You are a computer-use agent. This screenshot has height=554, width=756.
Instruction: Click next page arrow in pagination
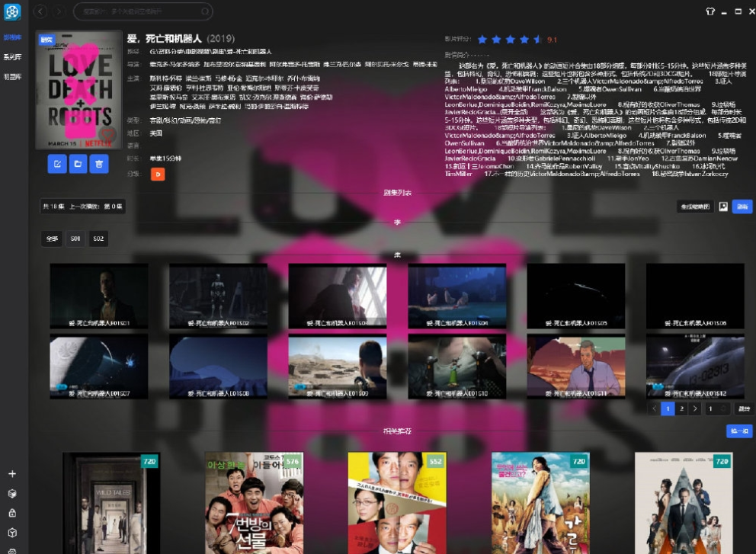[695, 409]
